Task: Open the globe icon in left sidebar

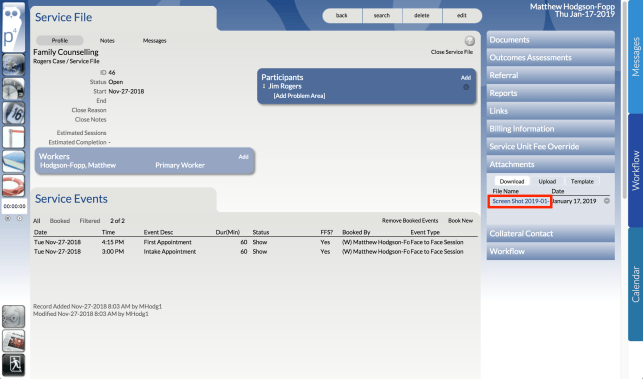Action: pyautogui.click(x=13, y=65)
